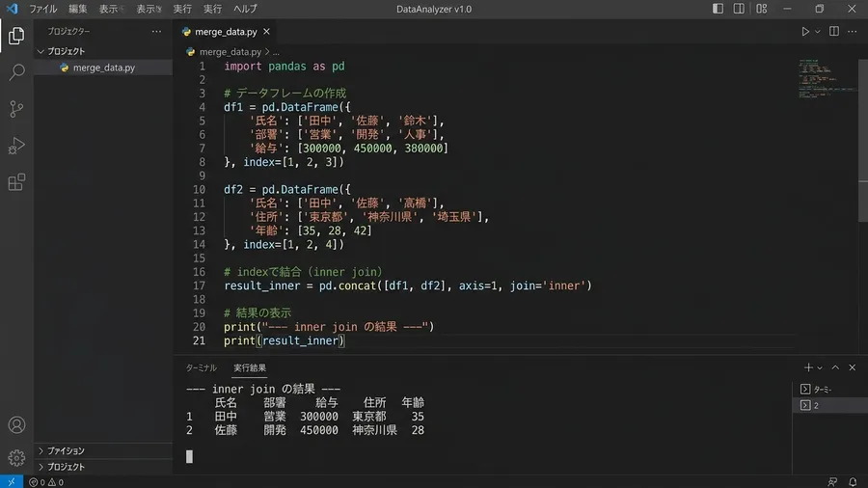Place cursor on 'import pandas as pd' line
Viewport: 868px width, 488px height.
pos(284,67)
